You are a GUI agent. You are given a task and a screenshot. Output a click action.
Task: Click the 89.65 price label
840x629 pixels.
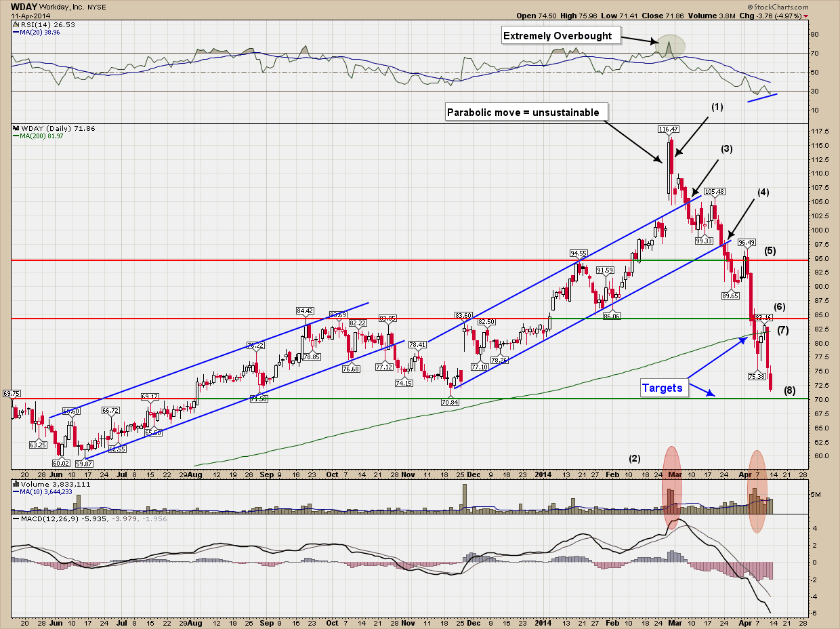(x=730, y=296)
